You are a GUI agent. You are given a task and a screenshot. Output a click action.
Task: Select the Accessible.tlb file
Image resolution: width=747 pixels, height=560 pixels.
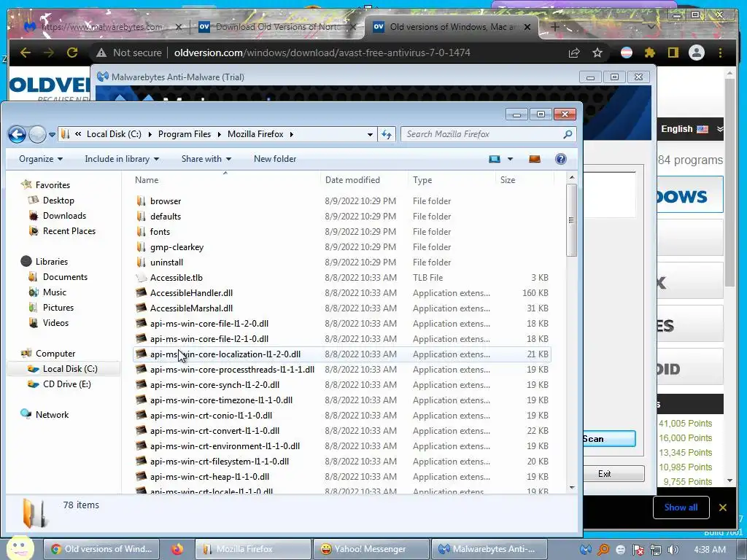point(177,278)
